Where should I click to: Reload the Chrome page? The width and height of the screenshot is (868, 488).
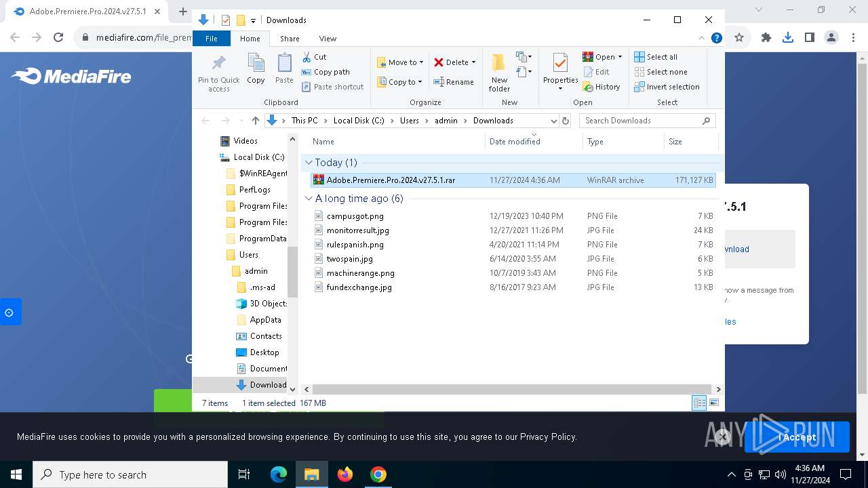[x=58, y=38]
